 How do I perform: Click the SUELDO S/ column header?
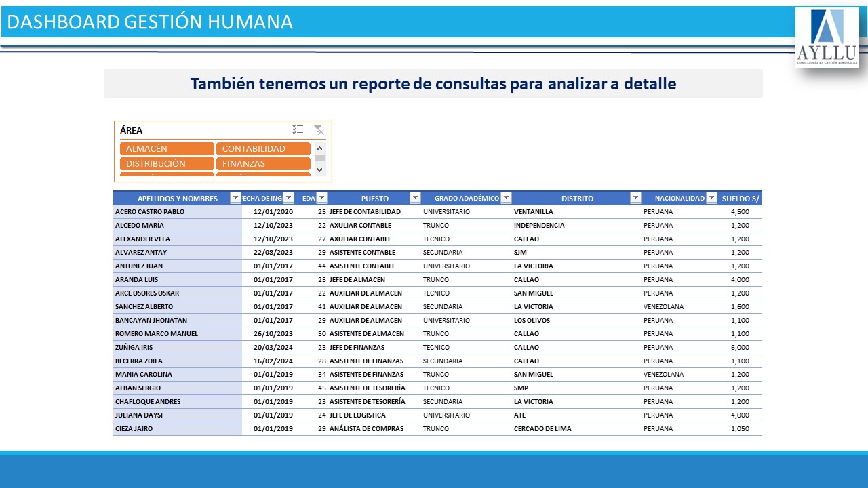(x=741, y=199)
